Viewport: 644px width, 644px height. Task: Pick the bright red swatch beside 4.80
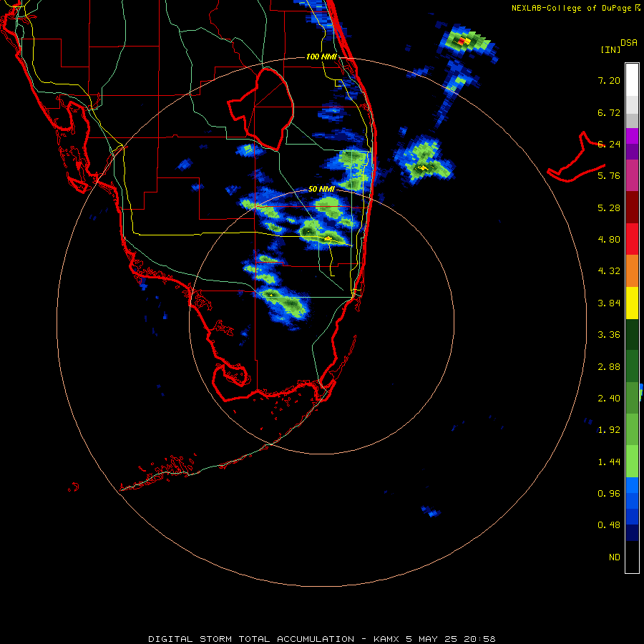[632, 239]
